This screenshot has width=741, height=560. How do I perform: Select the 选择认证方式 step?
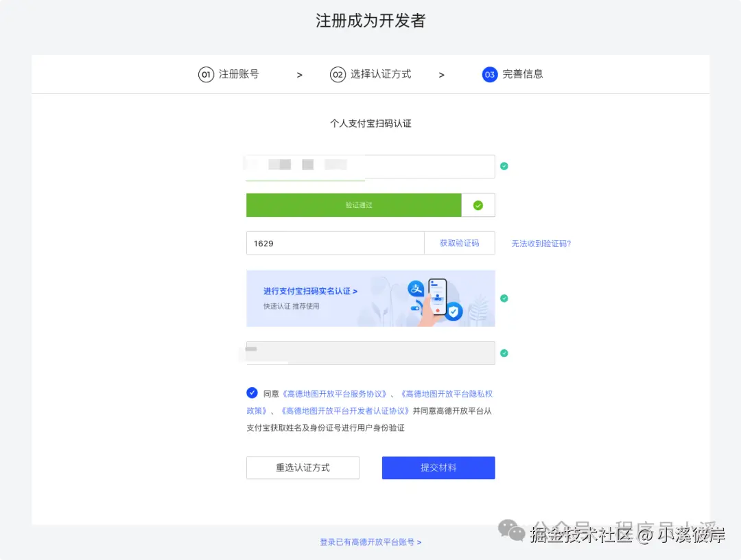pos(370,74)
